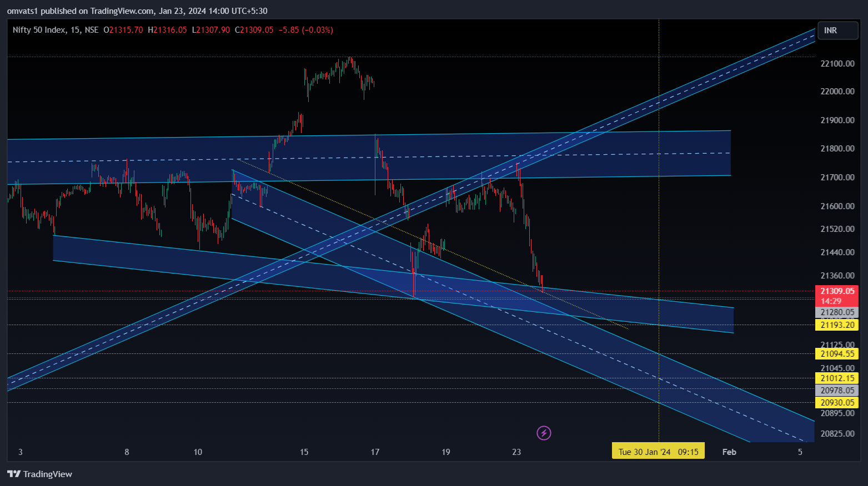Click the low value L21307.90

pos(210,30)
